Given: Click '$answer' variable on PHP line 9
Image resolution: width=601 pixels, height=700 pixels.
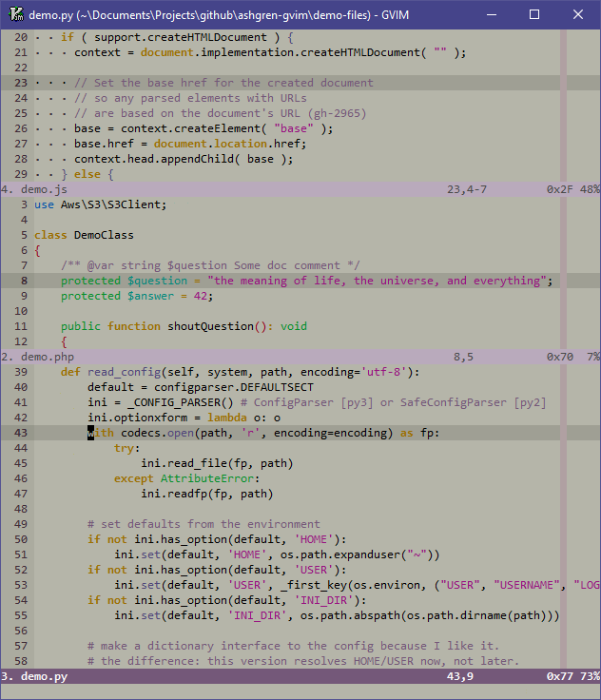Looking at the screenshot, I should [150, 296].
